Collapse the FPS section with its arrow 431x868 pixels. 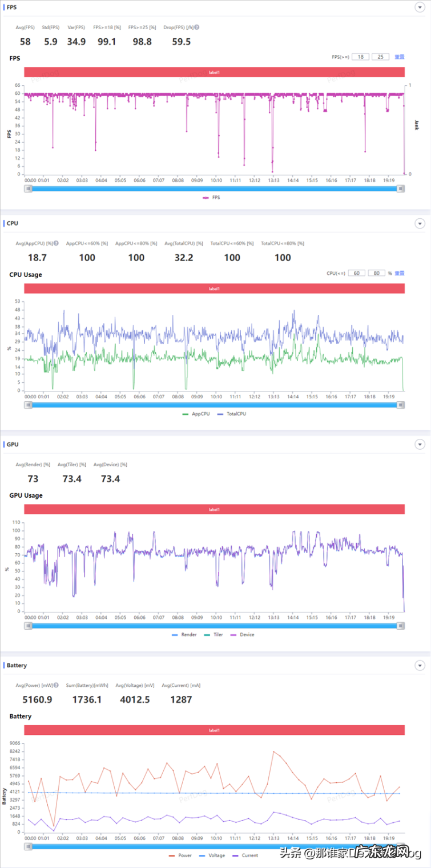[420, 7]
